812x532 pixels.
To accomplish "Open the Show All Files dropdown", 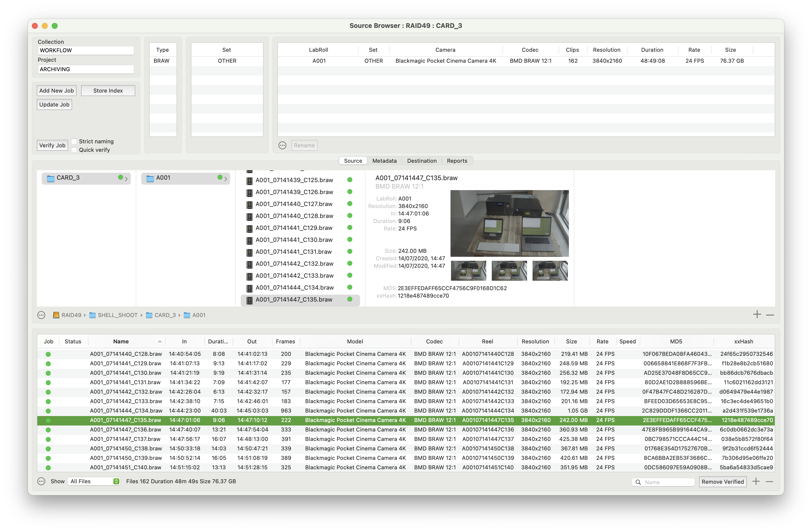I will (x=94, y=481).
